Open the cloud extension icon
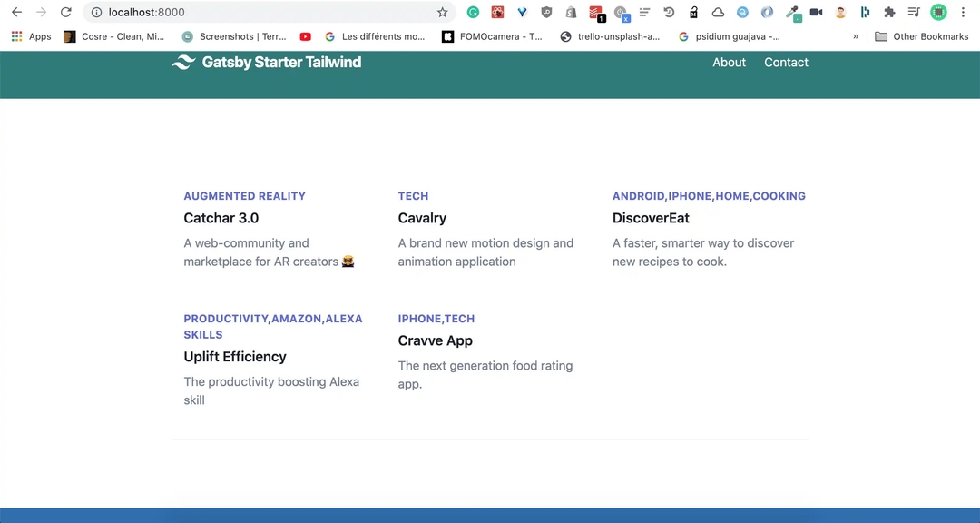This screenshot has width=980, height=523. (718, 12)
